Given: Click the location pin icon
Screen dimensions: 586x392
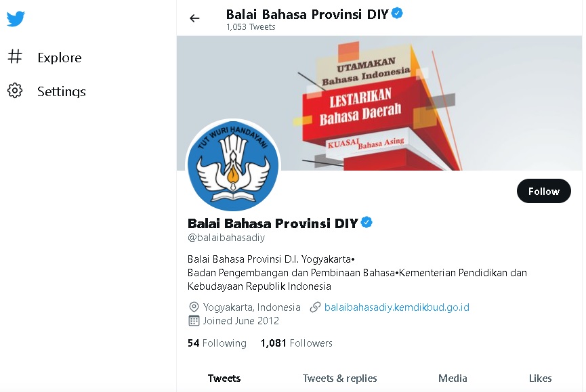Looking at the screenshot, I should coord(194,307).
